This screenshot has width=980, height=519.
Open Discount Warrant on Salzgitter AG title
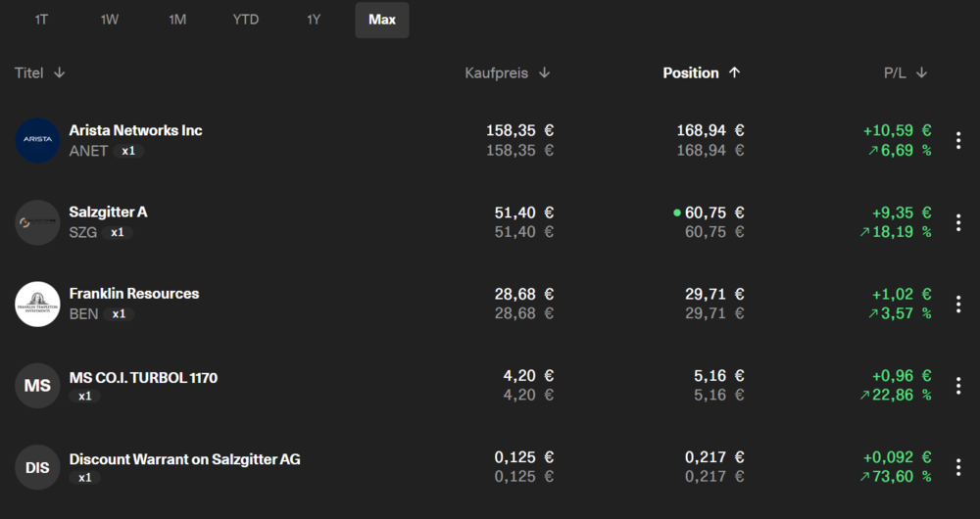(x=184, y=459)
